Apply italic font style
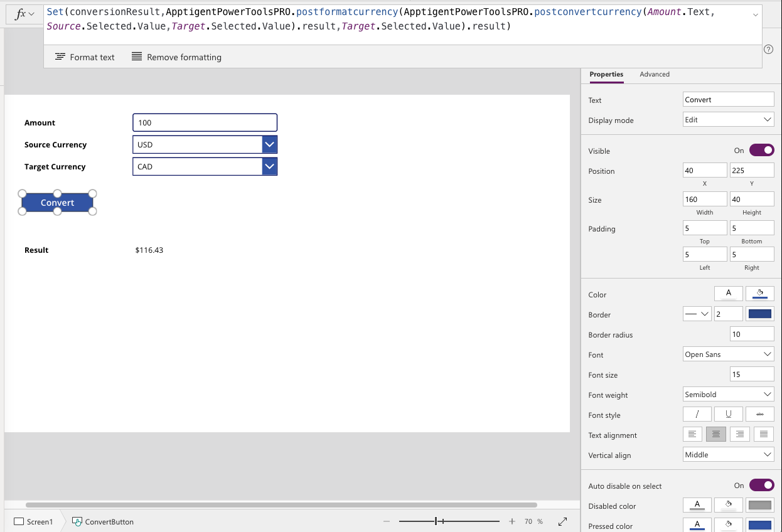Viewport: 782px width, 532px height. 697,415
